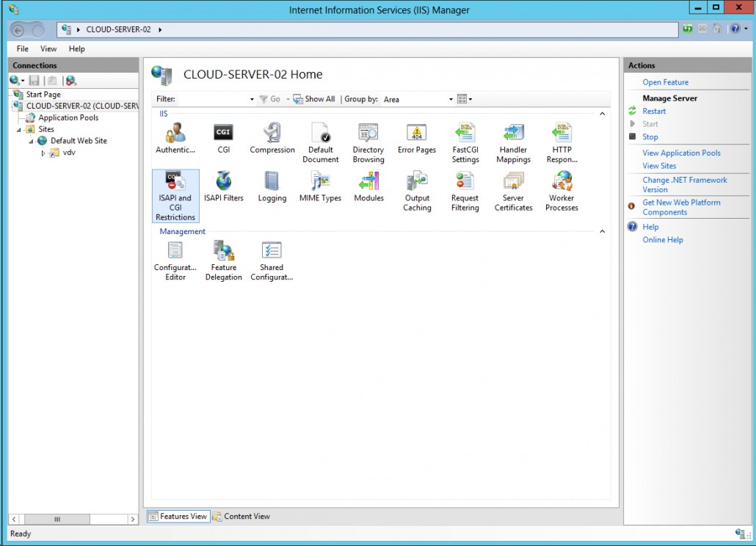756x546 pixels.
Task: Open the Configuration Editor
Action: pyautogui.click(x=175, y=261)
